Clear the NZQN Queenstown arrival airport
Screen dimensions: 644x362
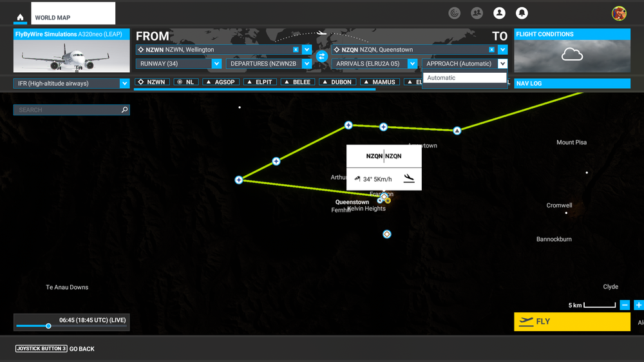coord(491,50)
